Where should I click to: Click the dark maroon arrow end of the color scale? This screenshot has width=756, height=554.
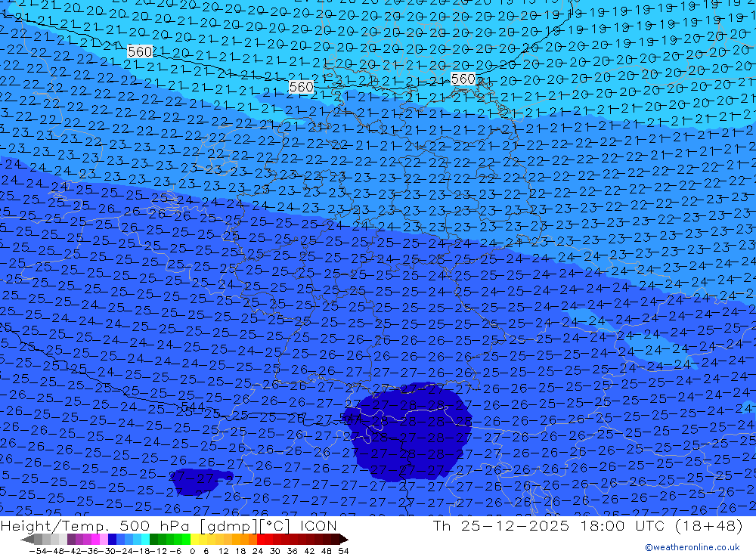pos(343,540)
